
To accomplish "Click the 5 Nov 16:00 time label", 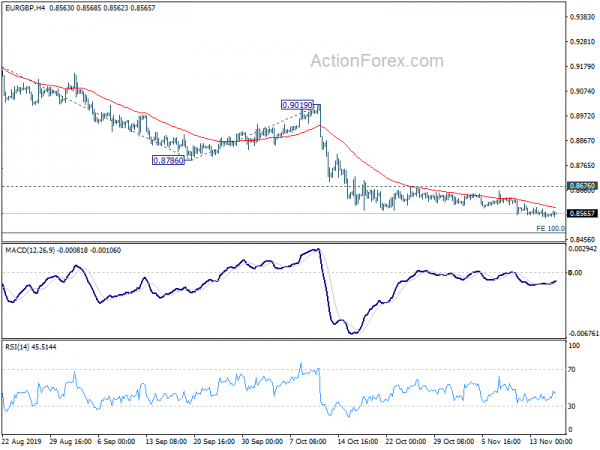I will click(501, 441).
